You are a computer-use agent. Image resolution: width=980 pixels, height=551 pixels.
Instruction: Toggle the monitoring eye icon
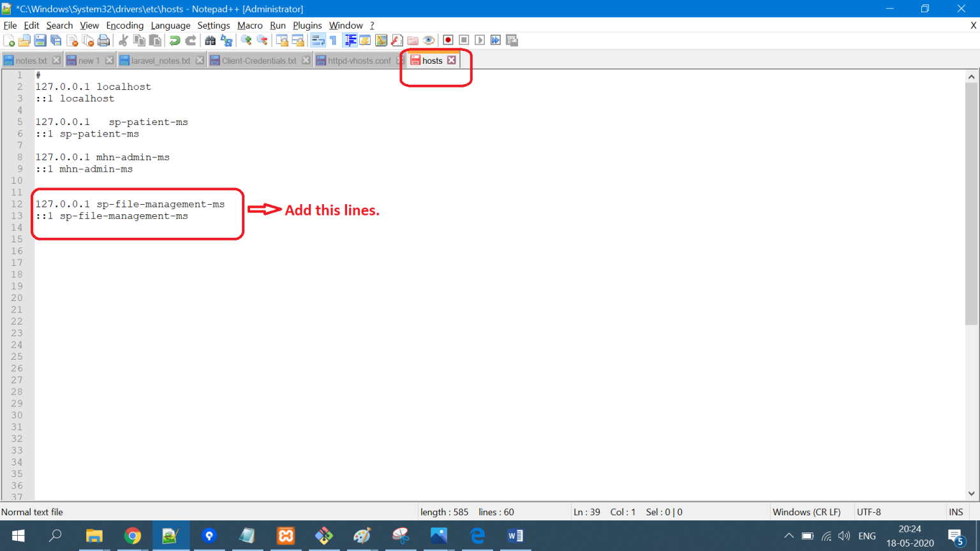click(x=429, y=40)
